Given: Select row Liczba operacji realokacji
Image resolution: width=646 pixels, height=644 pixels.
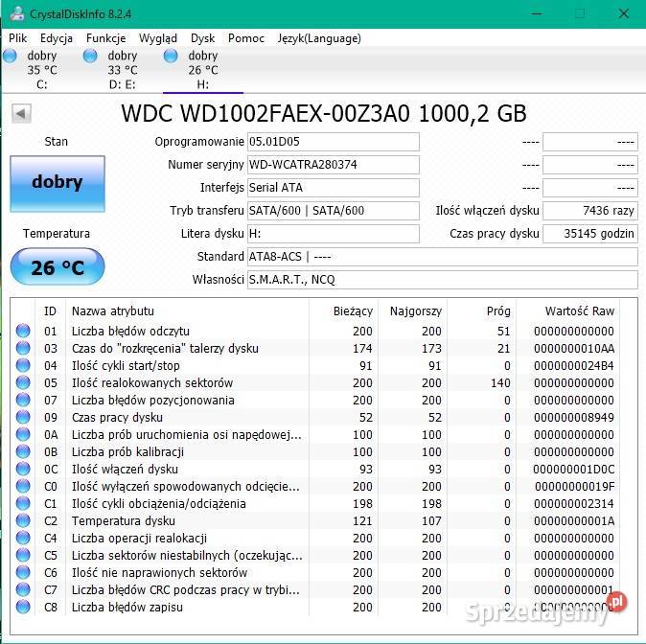Looking at the screenshot, I should point(315,539).
